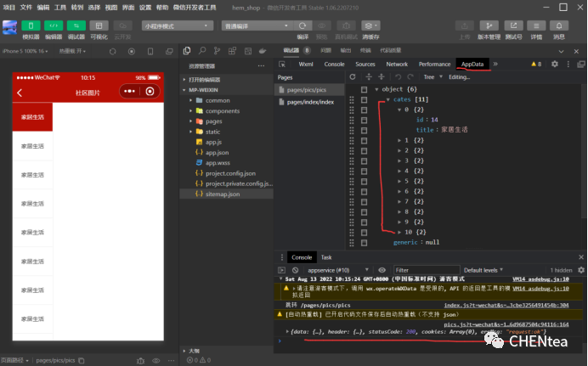Toggle checkbox beside the generic : null row

(x=364, y=242)
